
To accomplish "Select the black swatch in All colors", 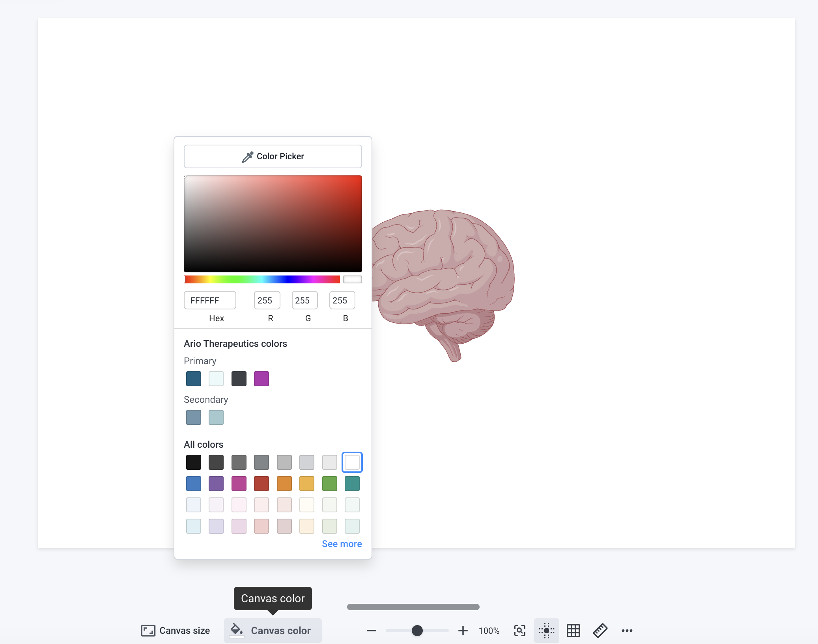I will pyautogui.click(x=193, y=462).
